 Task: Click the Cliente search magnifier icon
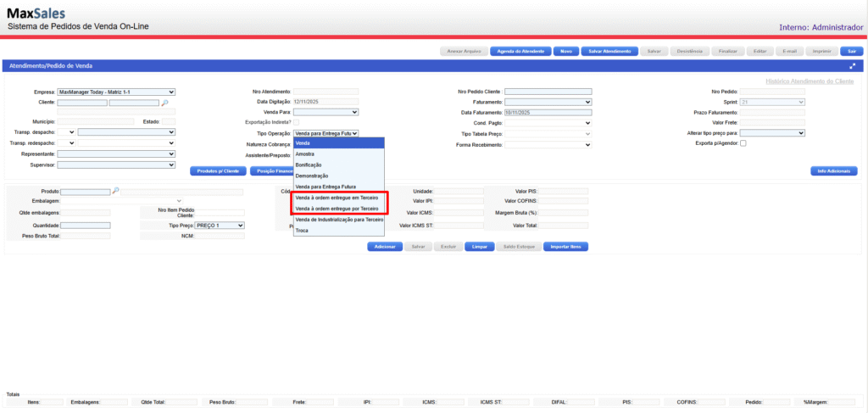click(165, 102)
